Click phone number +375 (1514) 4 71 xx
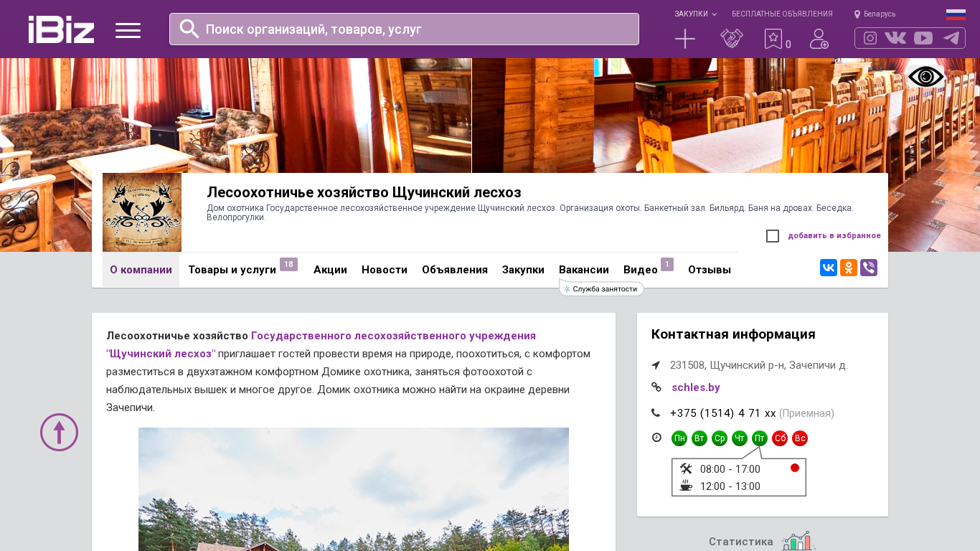This screenshot has width=980, height=551. point(723,413)
